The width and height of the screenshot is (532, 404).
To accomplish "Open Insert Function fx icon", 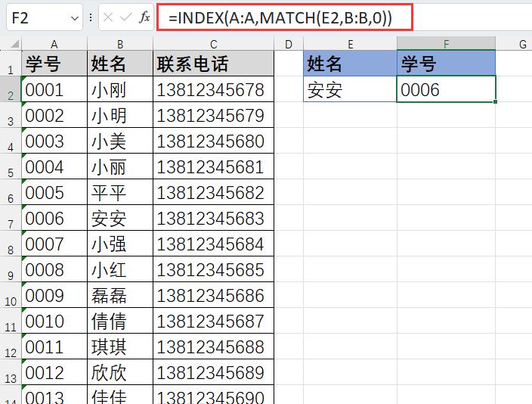I will 144,17.
